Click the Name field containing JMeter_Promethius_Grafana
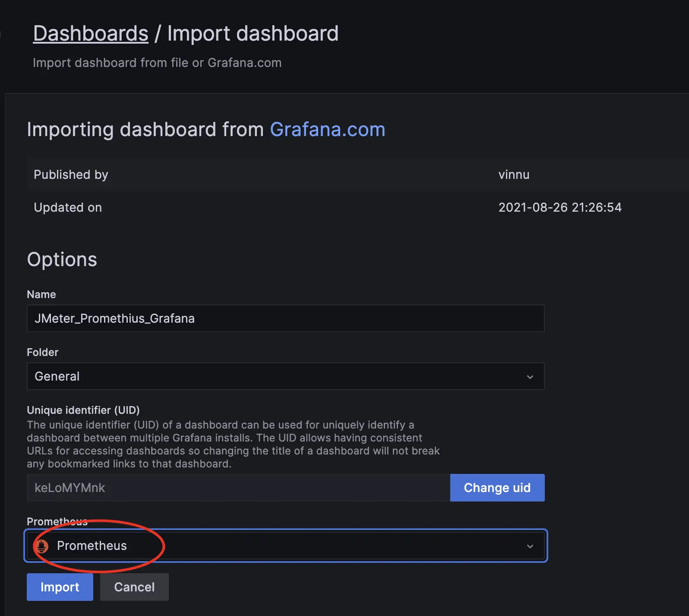 coord(285,319)
